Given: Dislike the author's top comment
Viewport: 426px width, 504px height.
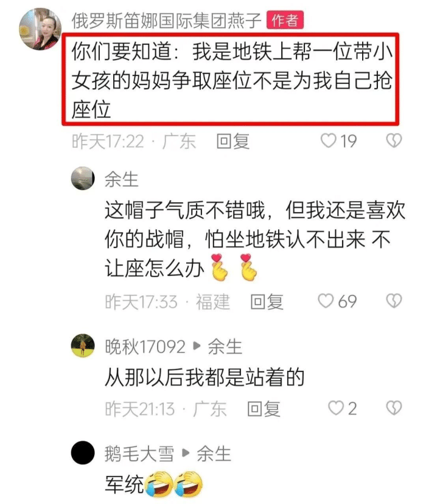Looking at the screenshot, I should coord(394,141).
